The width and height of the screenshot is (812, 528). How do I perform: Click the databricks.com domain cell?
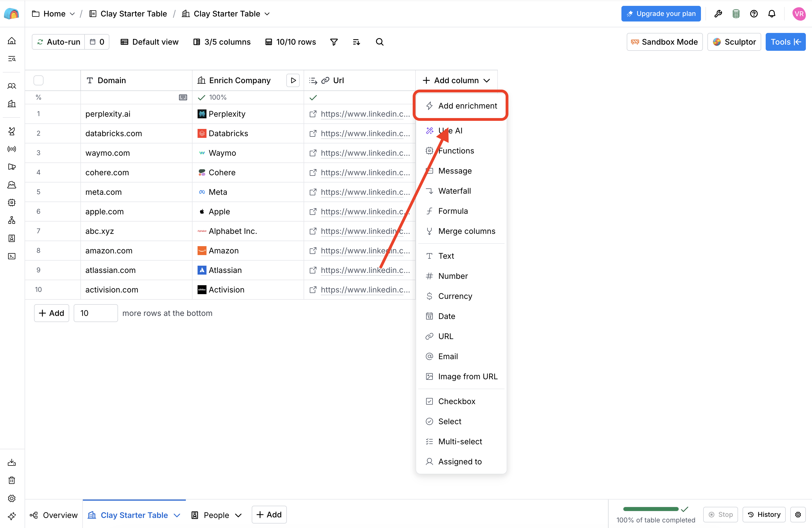[x=136, y=133]
